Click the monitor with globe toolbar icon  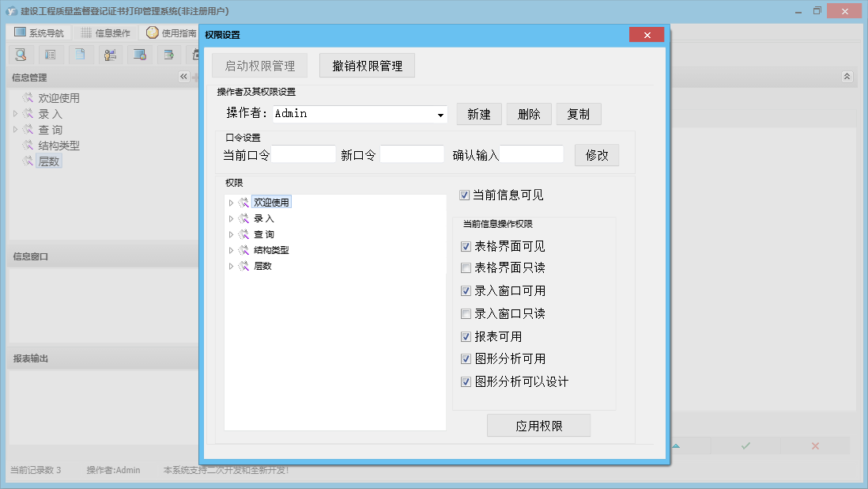click(140, 55)
